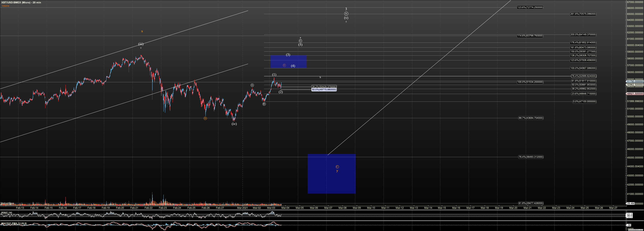644x231 pixels.
Task: Click the Mar-2021 date on time axis
Action: point(243,208)
